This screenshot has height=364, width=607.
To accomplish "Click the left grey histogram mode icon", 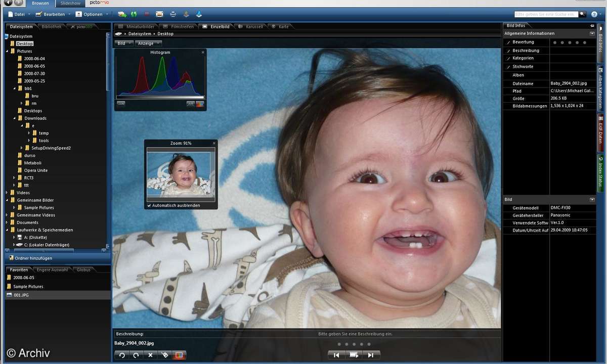I will pos(121,104).
